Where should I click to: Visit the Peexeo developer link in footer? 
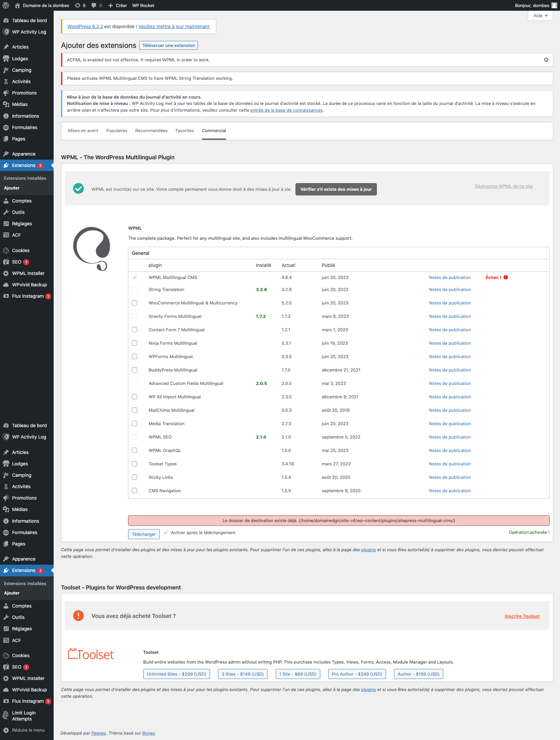[99, 733]
